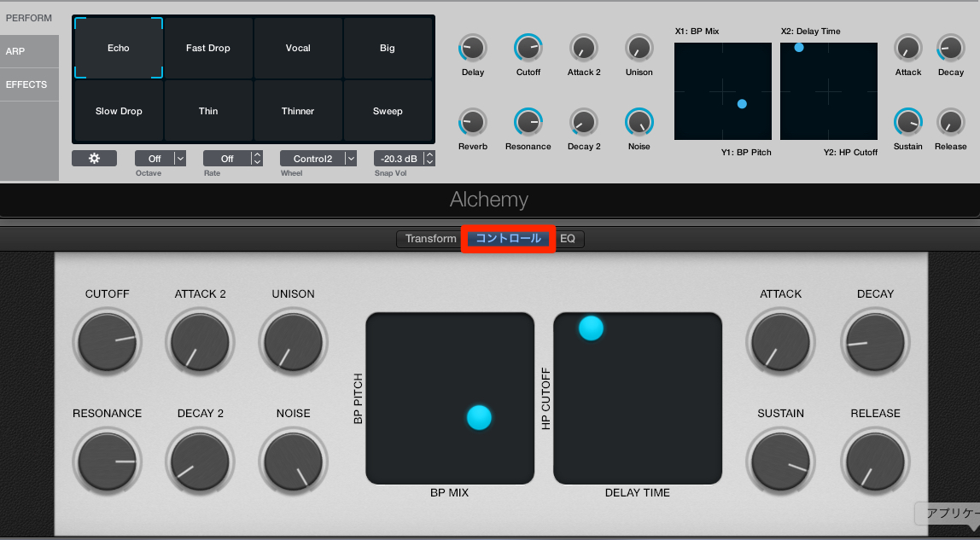Viewport: 980px width, 540px height.
Task: Click the large ATTACK knob
Action: pos(780,343)
